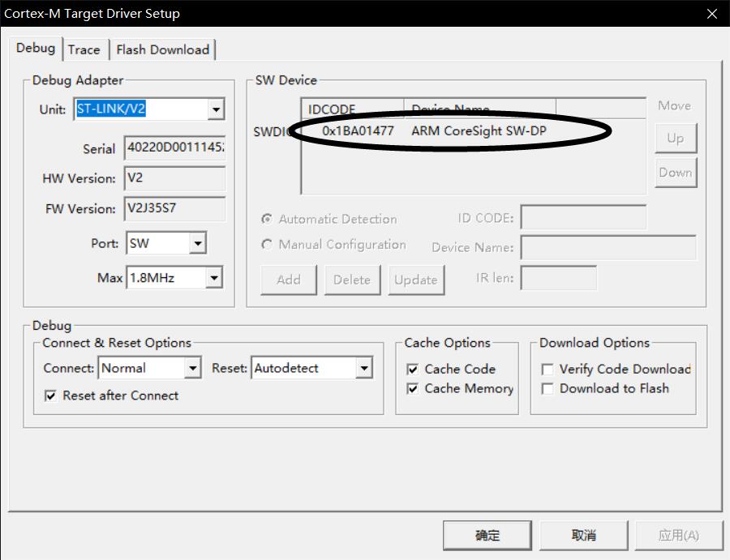Open the Trace tab
Image resolution: width=730 pixels, height=560 pixels.
(x=84, y=49)
